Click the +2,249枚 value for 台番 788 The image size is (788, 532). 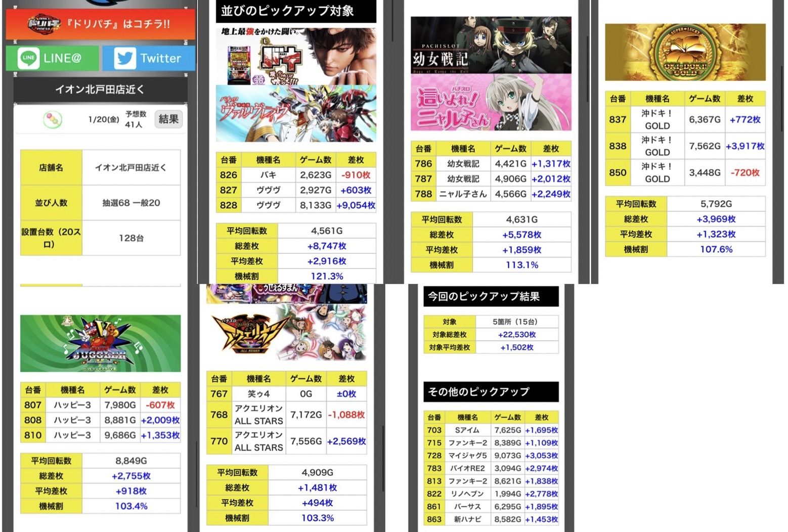(x=551, y=194)
